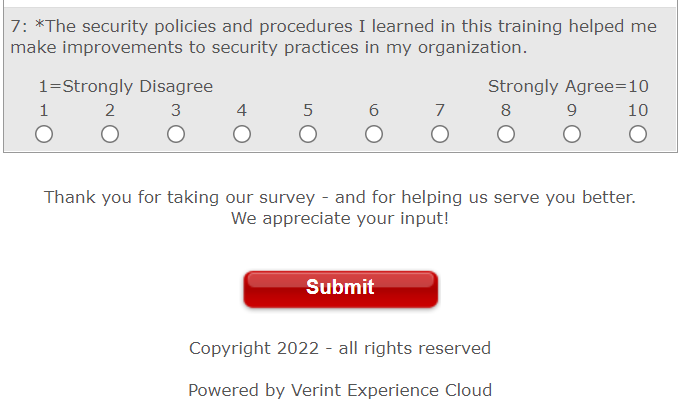Select rating 2 radio button
Screen dimensions: 689x410
point(110,134)
